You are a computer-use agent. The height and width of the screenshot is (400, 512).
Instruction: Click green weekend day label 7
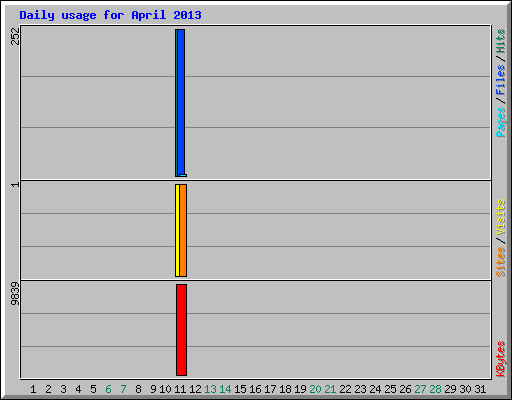[123, 389]
